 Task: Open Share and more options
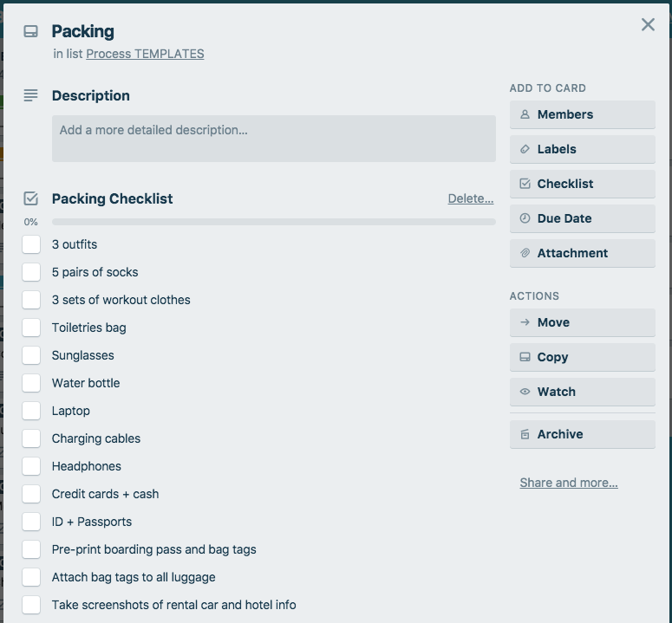pyautogui.click(x=568, y=483)
